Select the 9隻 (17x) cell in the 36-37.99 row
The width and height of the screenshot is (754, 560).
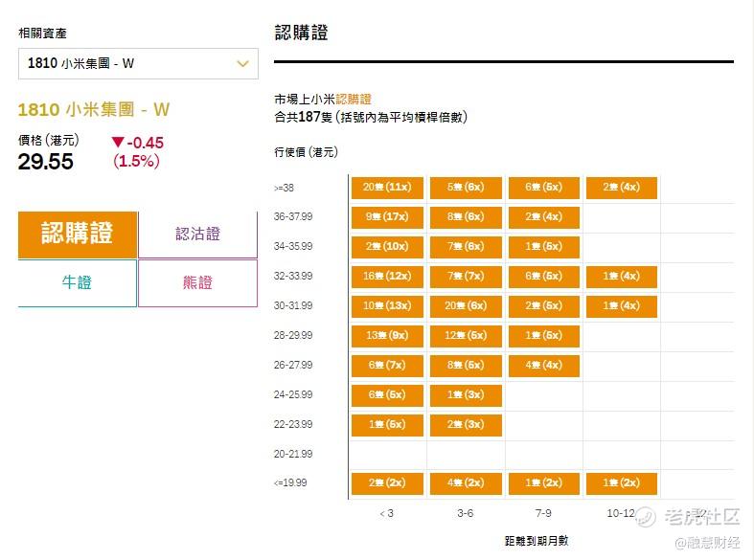pyautogui.click(x=387, y=217)
